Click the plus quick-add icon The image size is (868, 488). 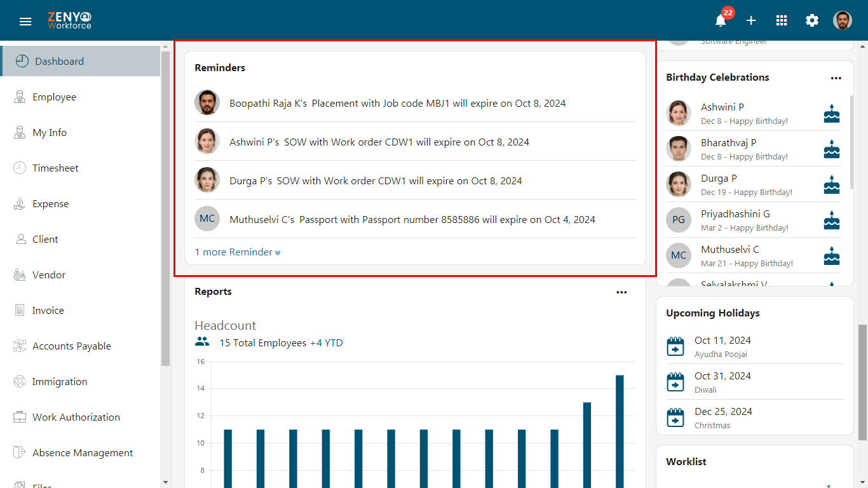coord(751,20)
